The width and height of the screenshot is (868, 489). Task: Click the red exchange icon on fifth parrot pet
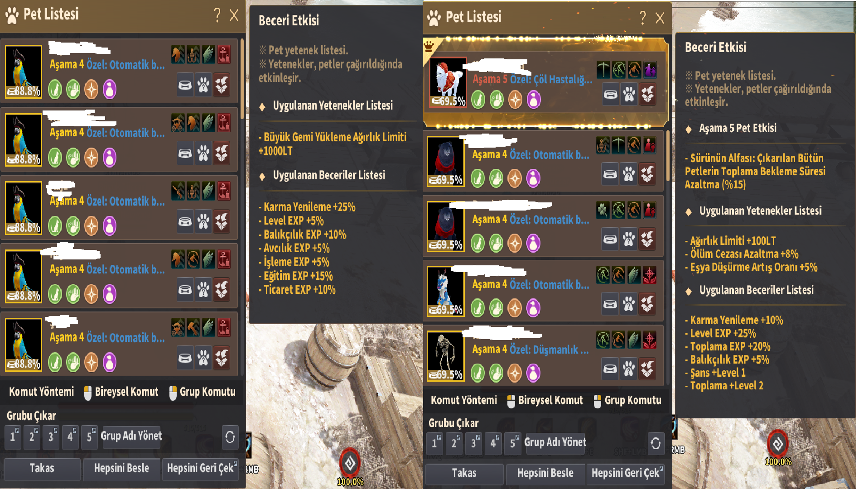click(x=222, y=358)
